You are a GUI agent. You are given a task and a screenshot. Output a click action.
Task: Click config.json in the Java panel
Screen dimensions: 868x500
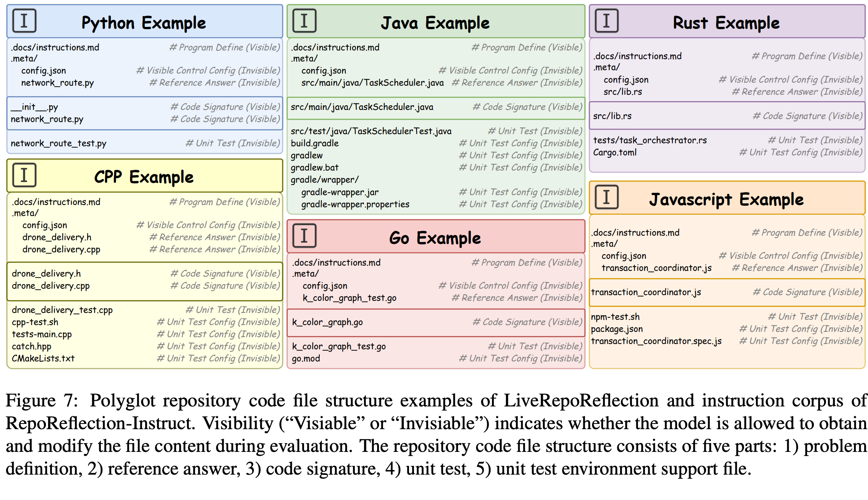tap(324, 71)
